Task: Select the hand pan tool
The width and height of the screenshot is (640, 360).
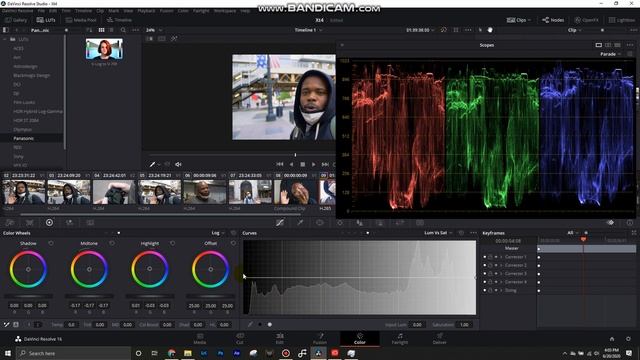Action: point(490,30)
